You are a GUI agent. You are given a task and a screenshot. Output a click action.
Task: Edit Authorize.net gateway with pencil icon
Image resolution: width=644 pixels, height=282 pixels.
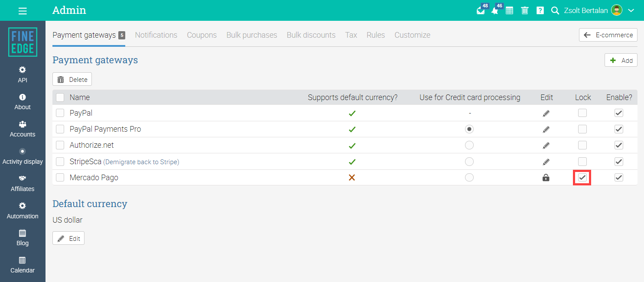[x=546, y=146]
